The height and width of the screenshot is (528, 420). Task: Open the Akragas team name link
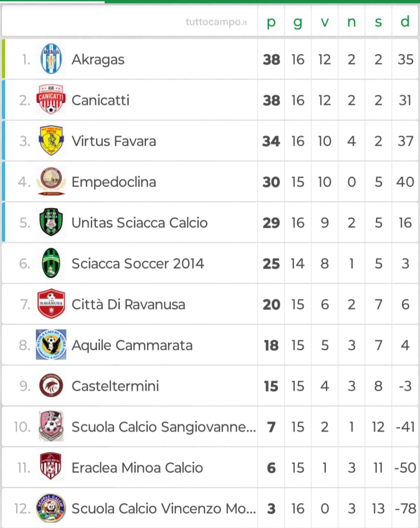(98, 59)
